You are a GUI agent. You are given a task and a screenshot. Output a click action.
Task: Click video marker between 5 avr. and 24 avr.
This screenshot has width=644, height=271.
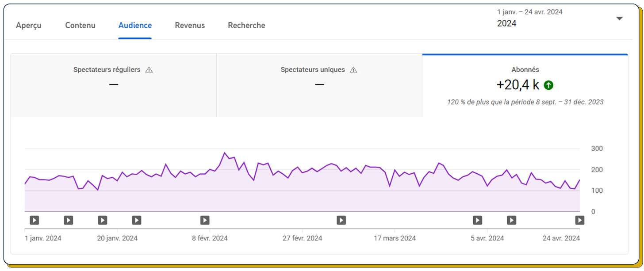[x=511, y=220]
